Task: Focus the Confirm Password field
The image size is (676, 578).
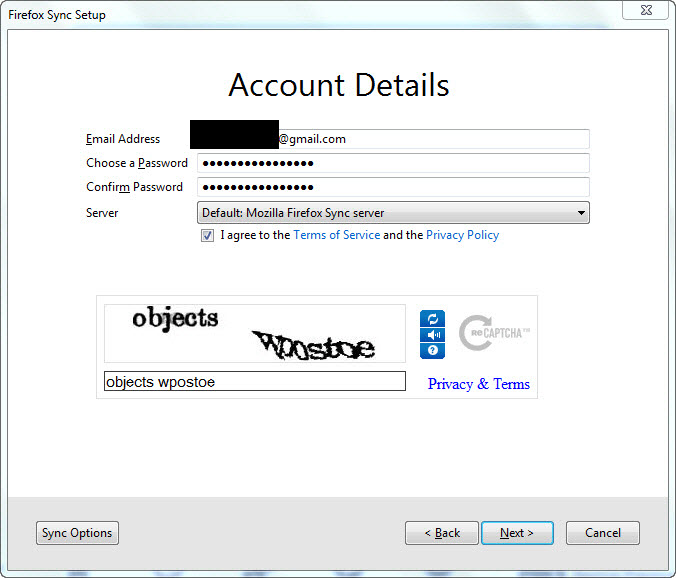Action: tap(393, 187)
